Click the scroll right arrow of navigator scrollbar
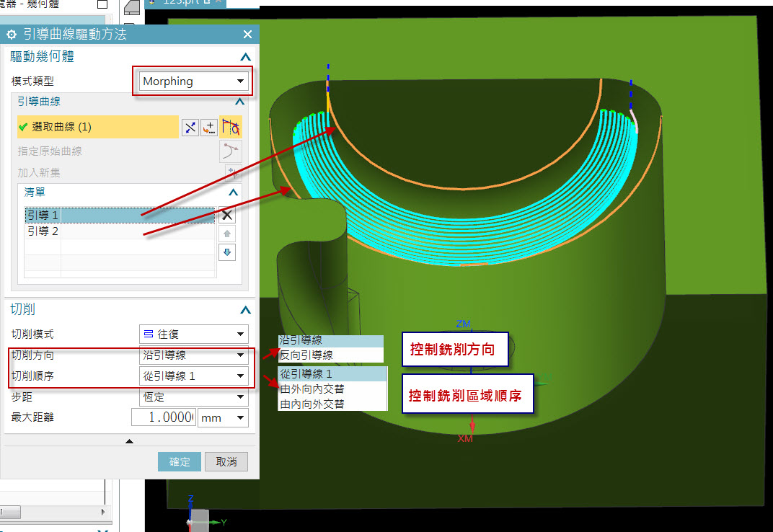 pos(103,512)
